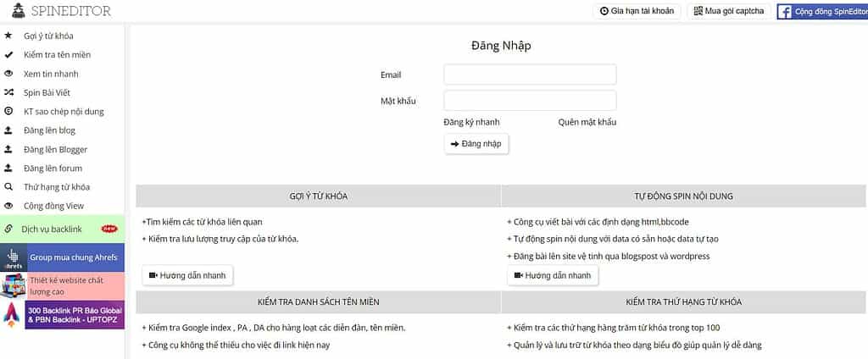Select Đăng lên blog in the sidebar
This screenshot has height=359, width=868.
click(49, 130)
